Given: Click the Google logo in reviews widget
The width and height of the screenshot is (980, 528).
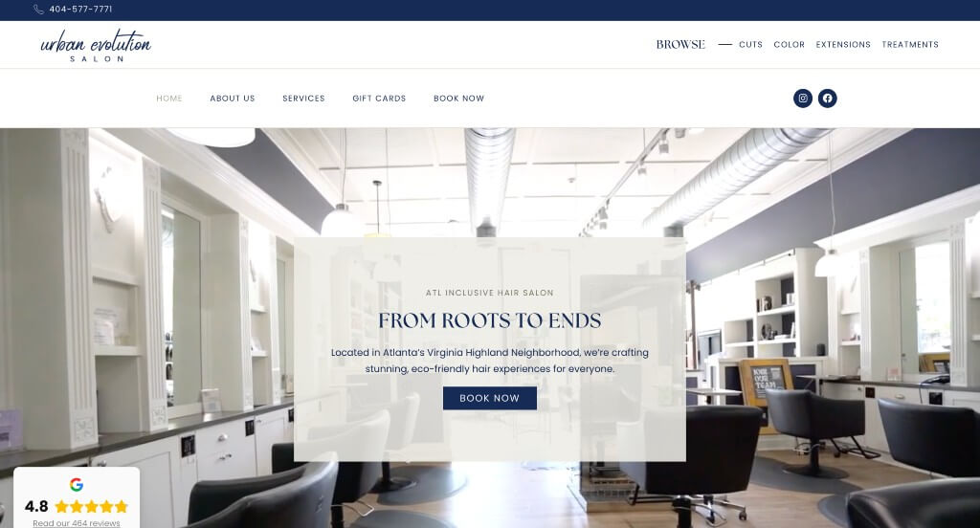Looking at the screenshot, I should point(77,484).
